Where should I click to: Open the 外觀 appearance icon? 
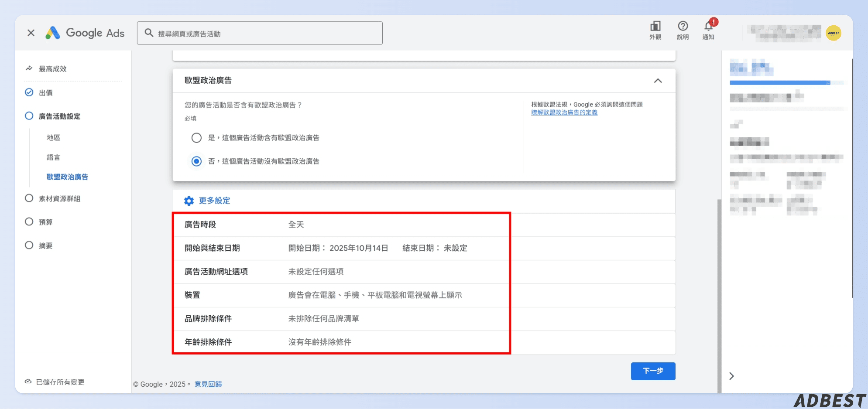pyautogui.click(x=655, y=31)
